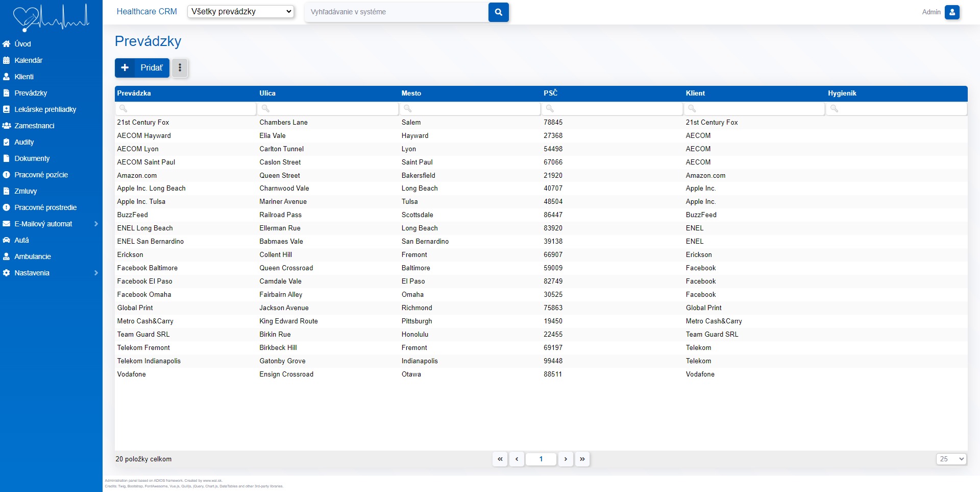Click the Mesto column filter field
The height and width of the screenshot is (492, 980).
[470, 109]
